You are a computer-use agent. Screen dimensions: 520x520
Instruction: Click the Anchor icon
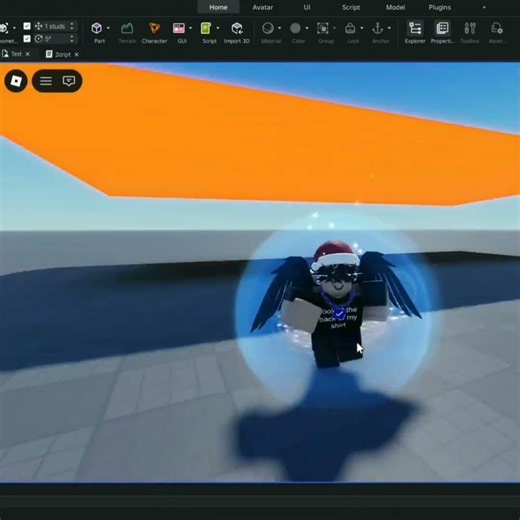coord(377,28)
